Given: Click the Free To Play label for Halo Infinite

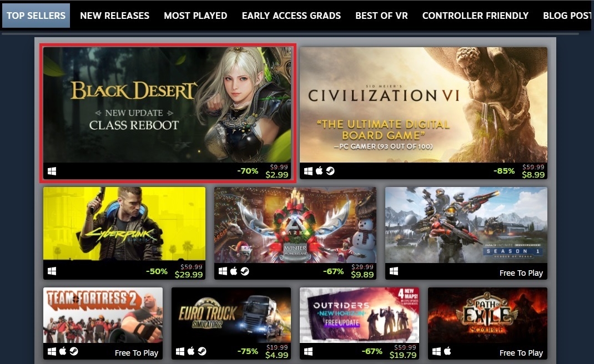Looking at the screenshot, I should 521,272.
